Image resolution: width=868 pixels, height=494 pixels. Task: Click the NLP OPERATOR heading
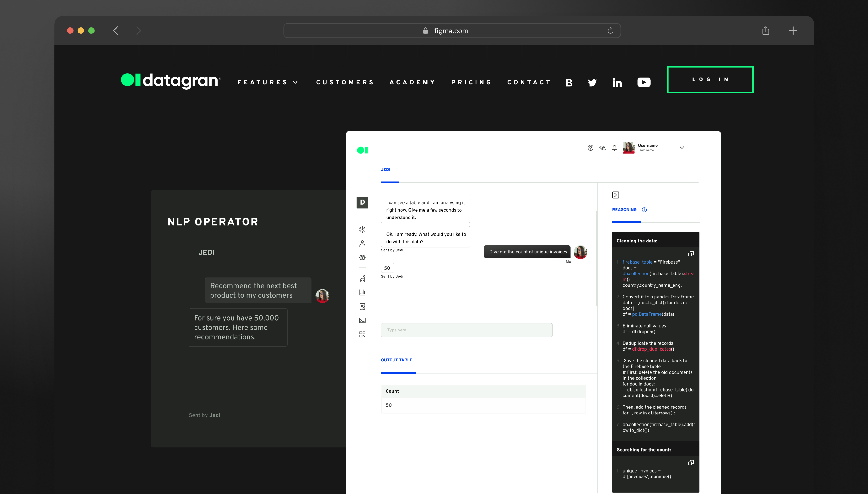point(213,222)
